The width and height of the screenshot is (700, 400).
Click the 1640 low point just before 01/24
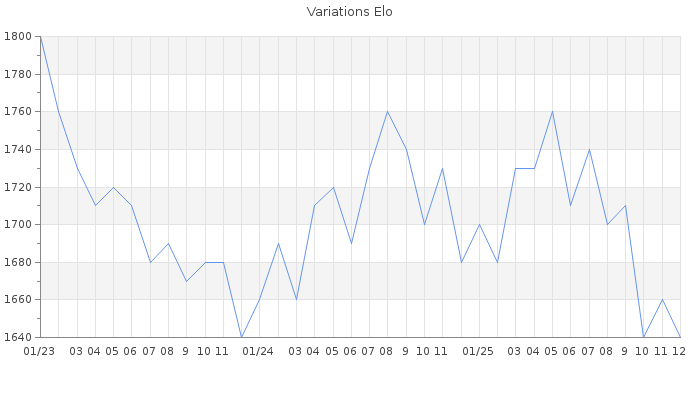tap(241, 337)
